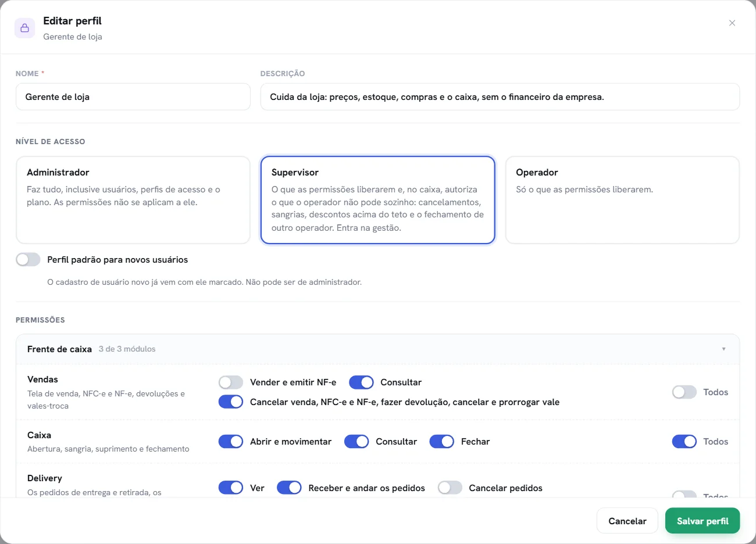Screen dimensions: 756x544
Task: Turn on Vender e emitir NF-e
Action: click(x=231, y=382)
